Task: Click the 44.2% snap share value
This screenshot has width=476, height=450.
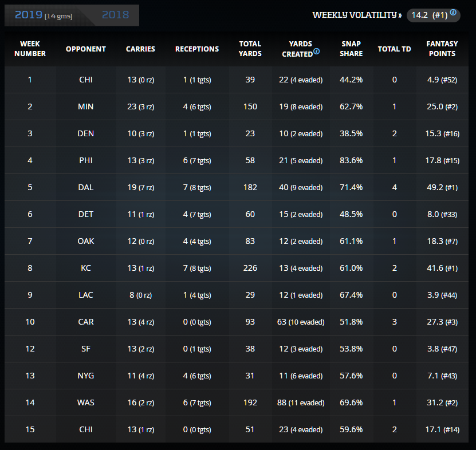Action: 351,80
